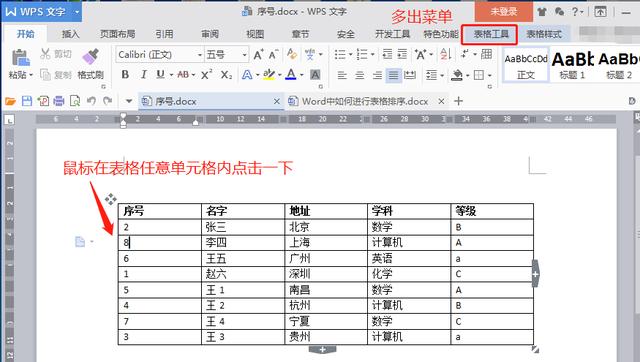
Task: Click the Paste clipboard icon
Action: tap(20, 58)
